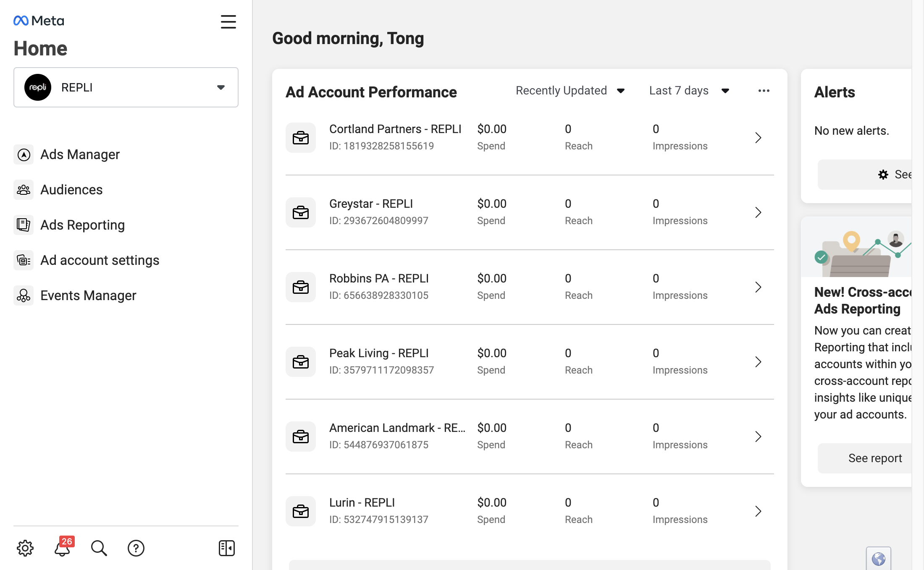
Task: Expand the Cortland Partners row chevron
Action: coord(758,138)
